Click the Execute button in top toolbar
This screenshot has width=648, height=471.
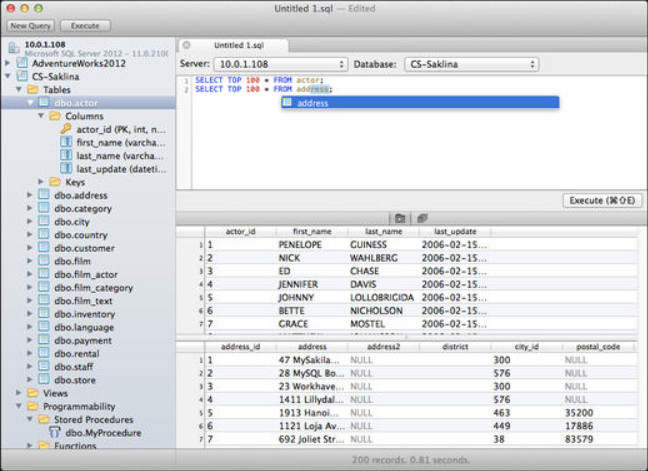(85, 26)
